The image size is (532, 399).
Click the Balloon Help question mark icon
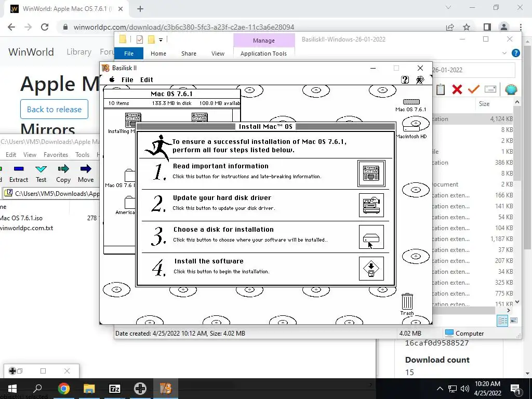[405, 79]
